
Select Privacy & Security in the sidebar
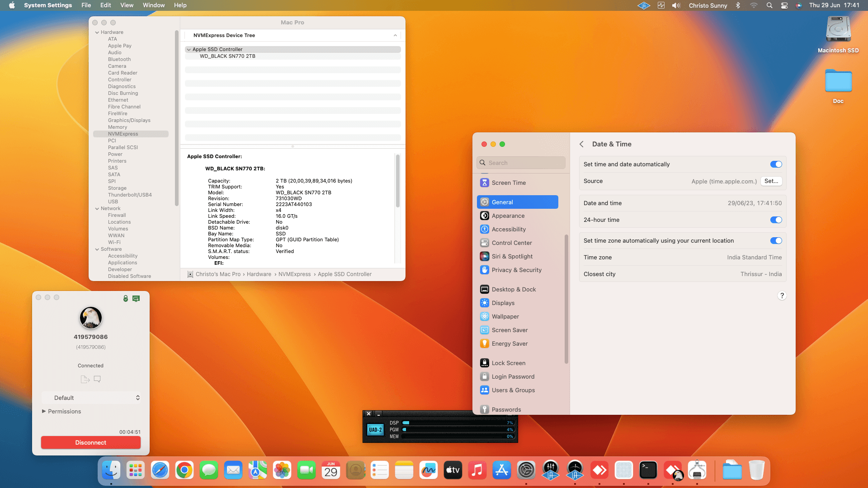[516, 270]
